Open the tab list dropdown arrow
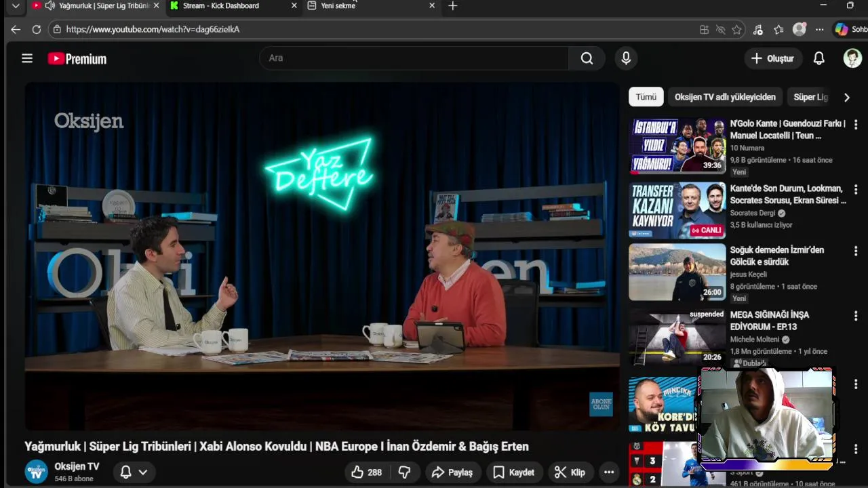The image size is (868, 488). tap(16, 5)
